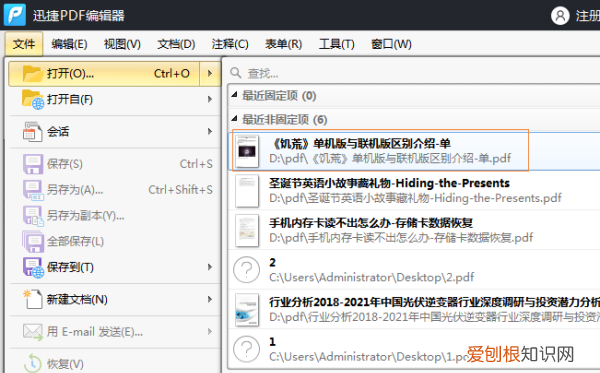Open the 窗口(W) menu
The width and height of the screenshot is (600, 373).
[x=391, y=44]
